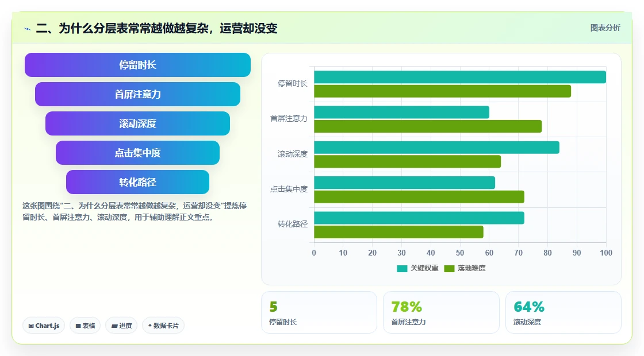Viewport: 644px width, 356px height.
Task: Click the teal 关键权重 bar for 滚动深度
Action: click(x=436, y=148)
